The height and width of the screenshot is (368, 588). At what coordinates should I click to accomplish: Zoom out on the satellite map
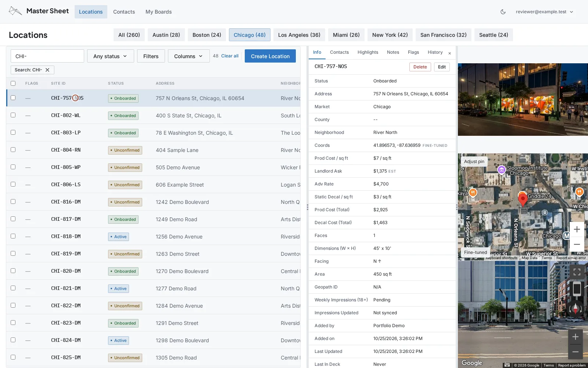coord(577,244)
